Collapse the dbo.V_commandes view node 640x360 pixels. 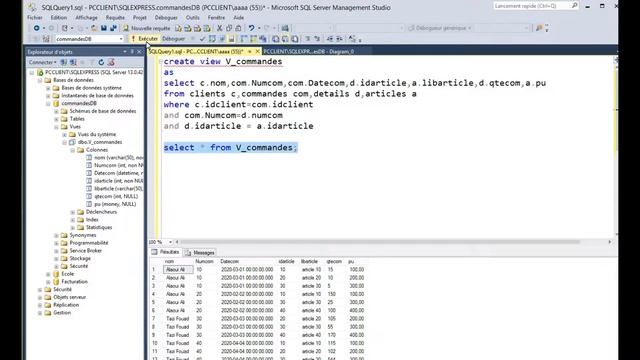click(x=64, y=142)
